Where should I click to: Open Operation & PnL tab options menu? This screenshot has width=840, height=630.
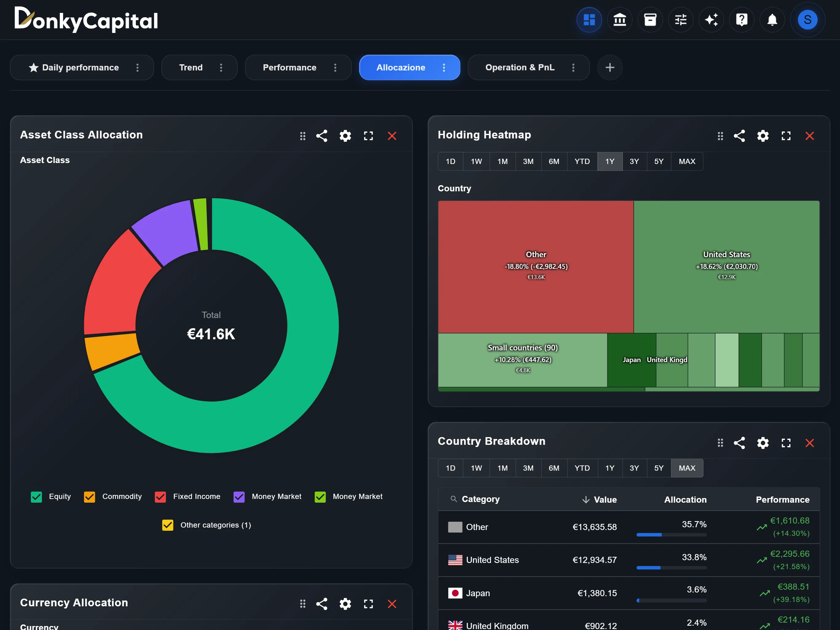click(x=573, y=68)
